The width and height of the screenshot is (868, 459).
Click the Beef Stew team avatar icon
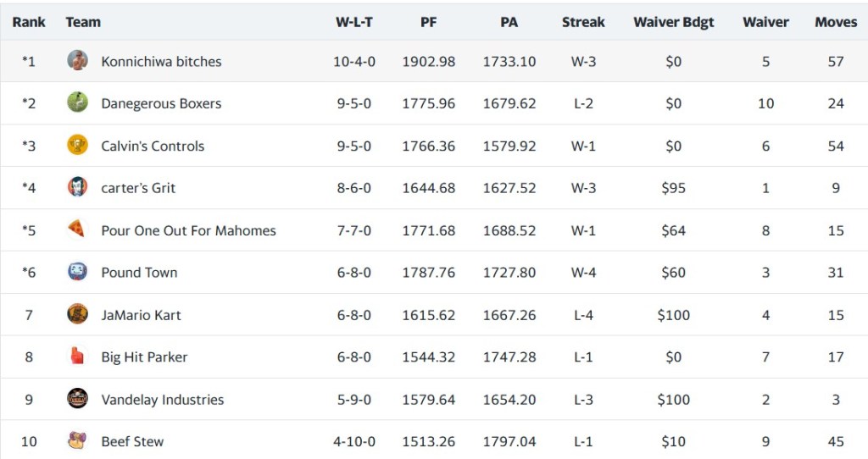tap(77, 441)
